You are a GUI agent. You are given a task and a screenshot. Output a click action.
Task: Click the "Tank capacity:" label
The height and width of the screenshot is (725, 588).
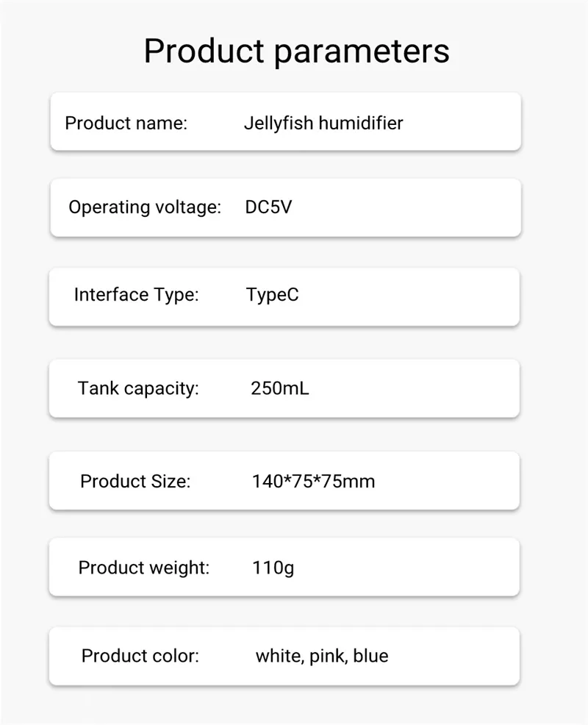point(138,388)
